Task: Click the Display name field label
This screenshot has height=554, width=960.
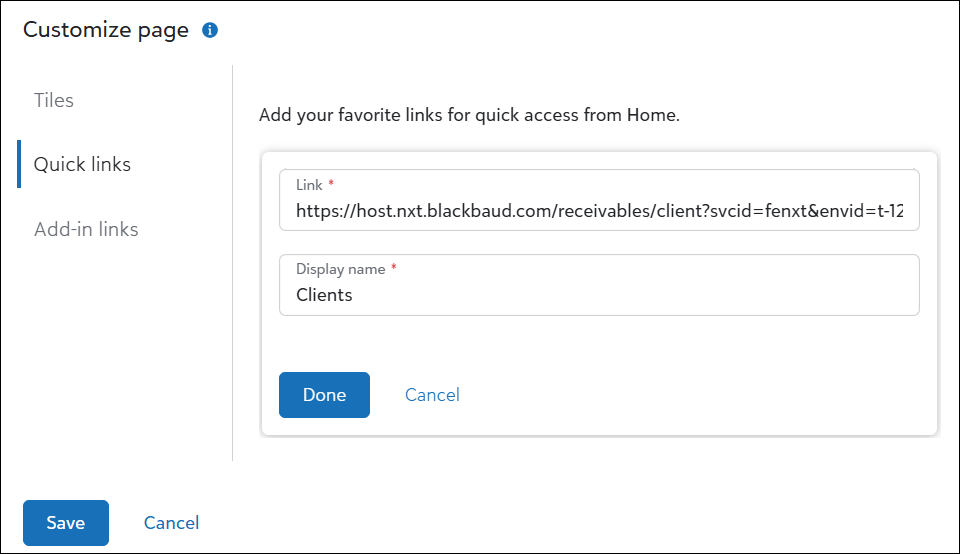Action: [x=340, y=269]
